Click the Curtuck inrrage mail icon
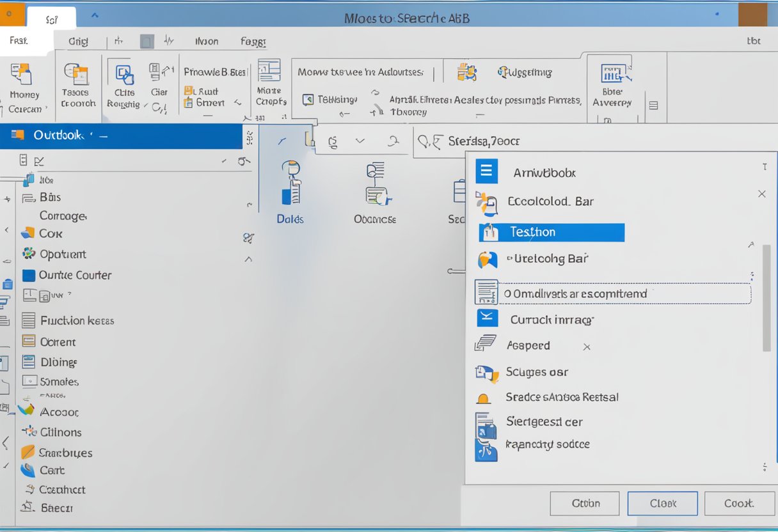The height and width of the screenshot is (532, 778). pos(488,318)
